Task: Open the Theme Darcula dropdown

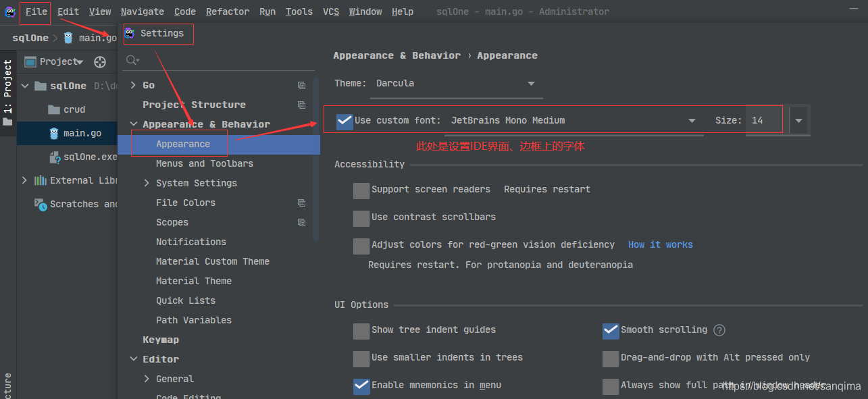Action: click(x=456, y=84)
